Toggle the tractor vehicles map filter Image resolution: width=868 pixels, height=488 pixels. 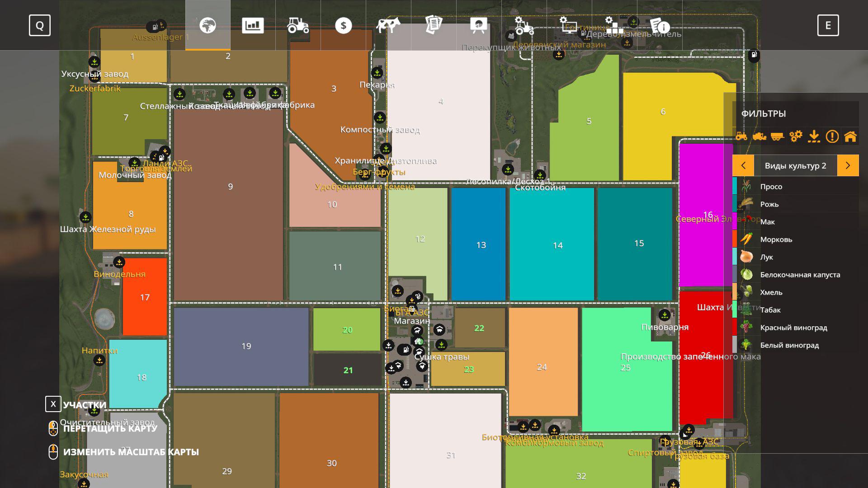coord(741,136)
